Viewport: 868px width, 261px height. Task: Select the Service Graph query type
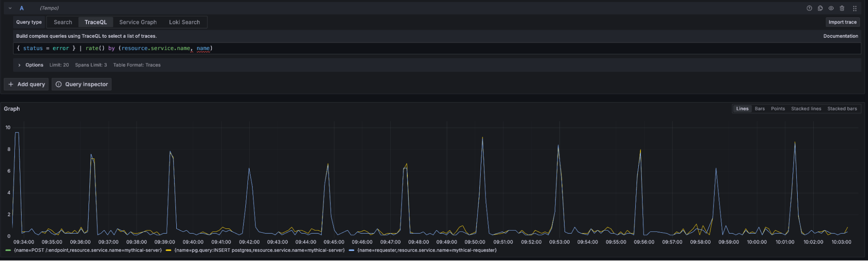click(x=138, y=22)
